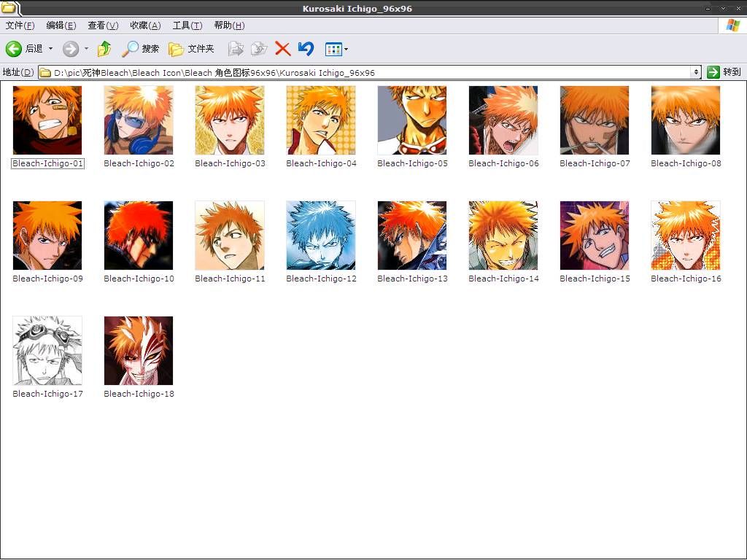Click the green Back arrow button
The width and height of the screenshot is (747, 560).
pyautogui.click(x=14, y=49)
